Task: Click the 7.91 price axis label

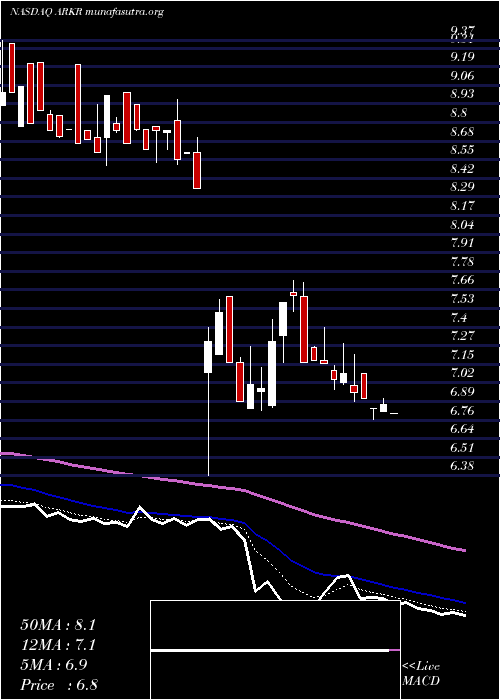Action: pyautogui.click(x=462, y=243)
